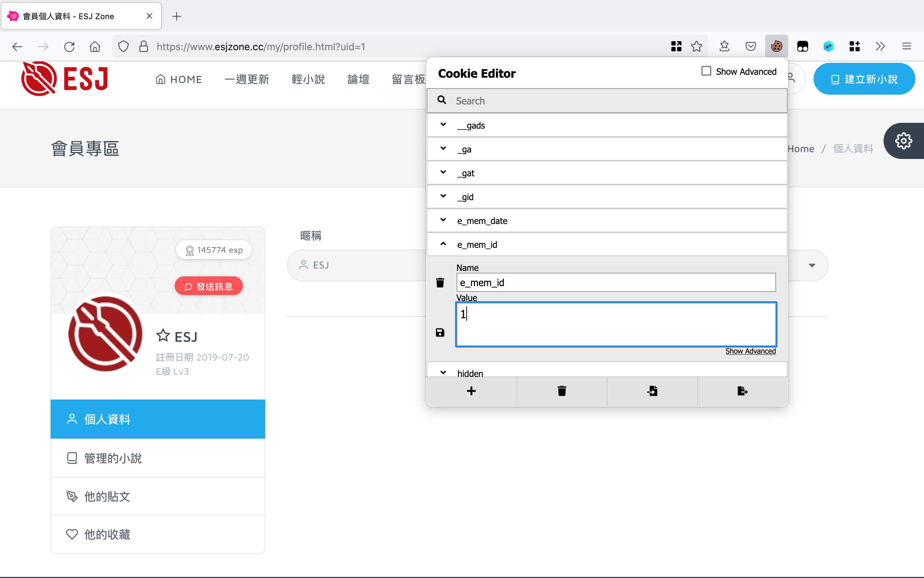
Task: Click the ESJ profile avatar image
Action: 105,334
